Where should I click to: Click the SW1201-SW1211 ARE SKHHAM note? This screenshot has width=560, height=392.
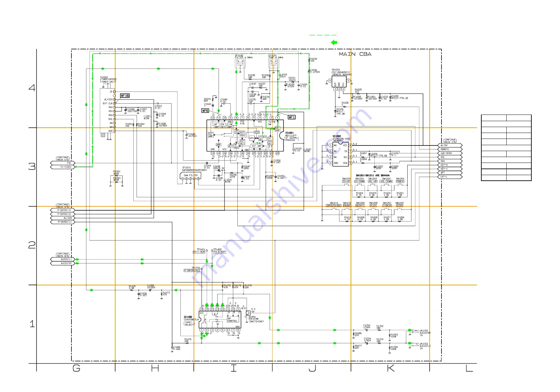(x=373, y=175)
